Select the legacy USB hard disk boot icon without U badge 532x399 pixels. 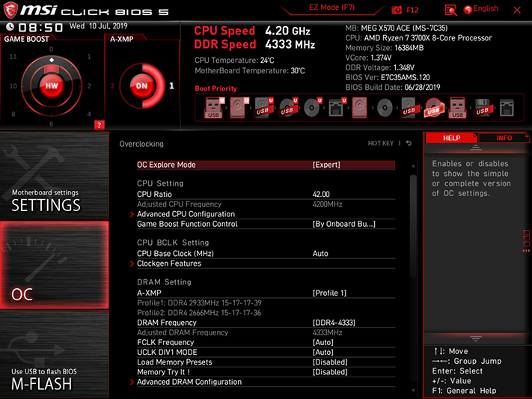pyautogui.click(x=409, y=108)
